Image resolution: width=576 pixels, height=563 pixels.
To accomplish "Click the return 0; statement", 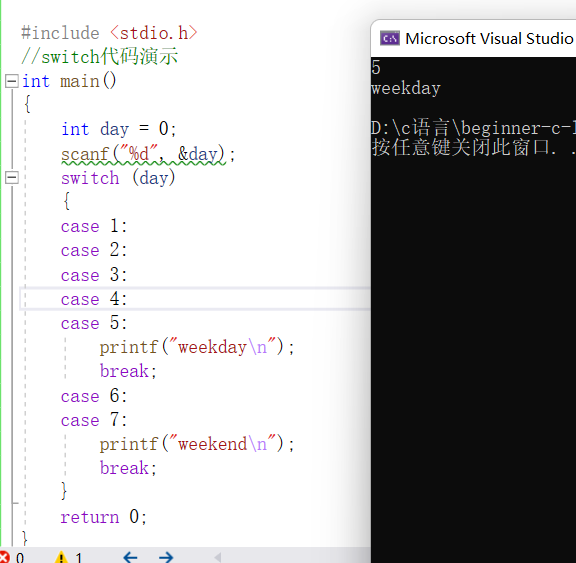I will pos(104,517).
